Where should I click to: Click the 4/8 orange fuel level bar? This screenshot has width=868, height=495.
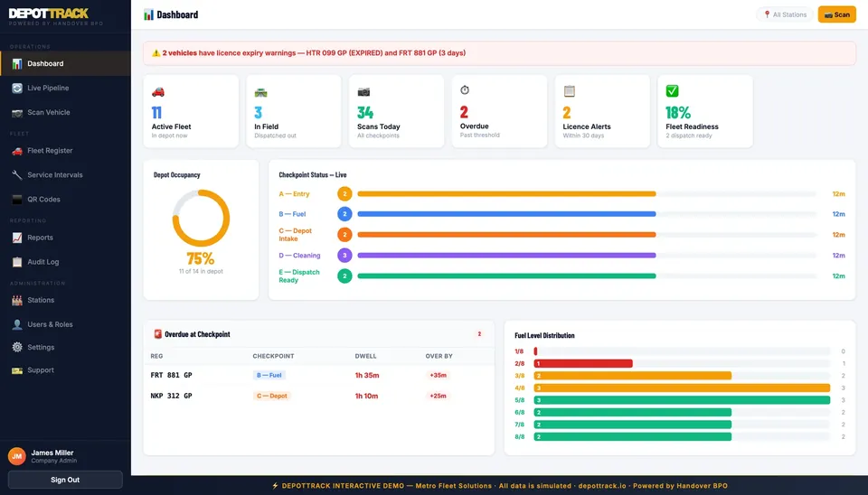click(x=682, y=388)
